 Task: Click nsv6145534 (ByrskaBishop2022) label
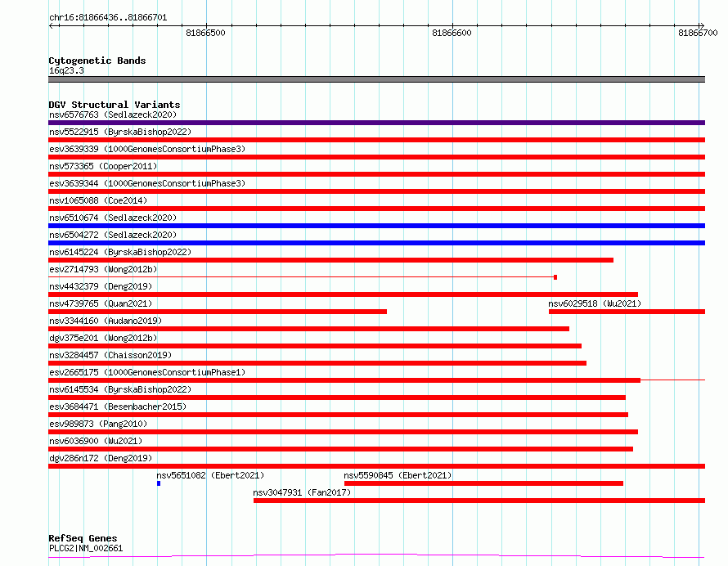point(120,389)
